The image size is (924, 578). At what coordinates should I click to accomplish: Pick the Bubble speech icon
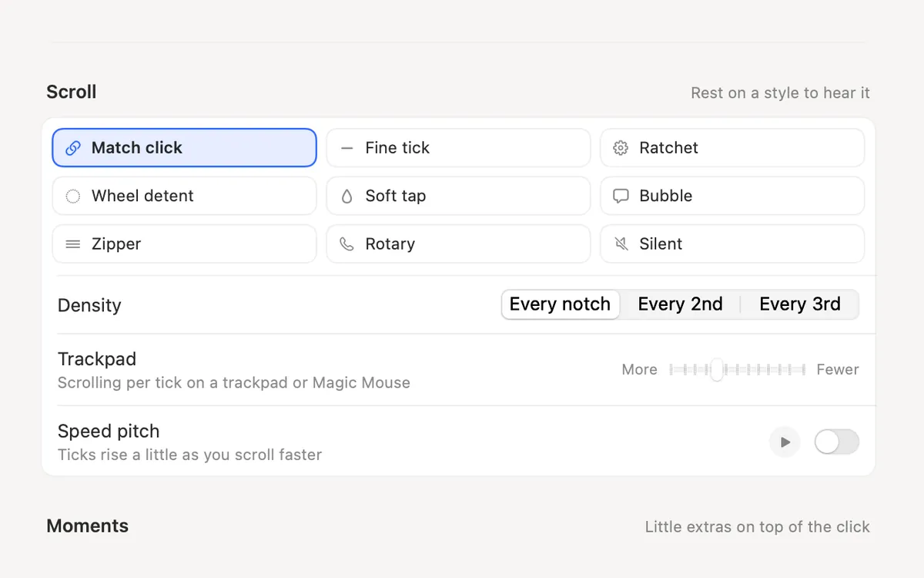621,197
